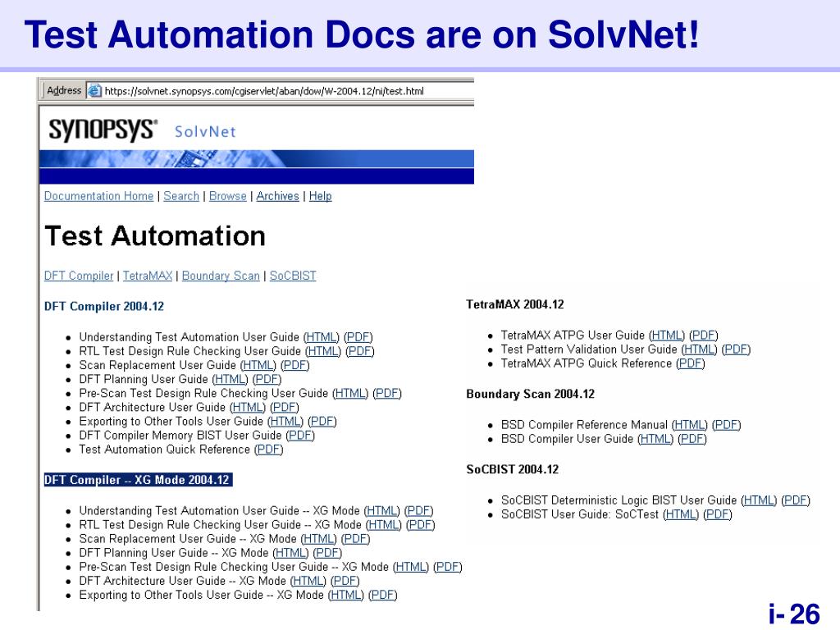Screen dimensions: 840x630
Task: Open HTML for BSD Compiler User Guide
Action: tap(655, 439)
